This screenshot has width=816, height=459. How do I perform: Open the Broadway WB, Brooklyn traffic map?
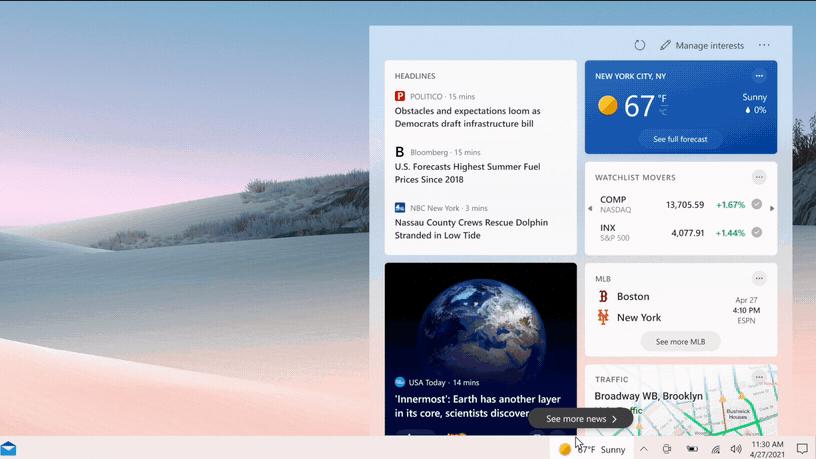[681, 400]
